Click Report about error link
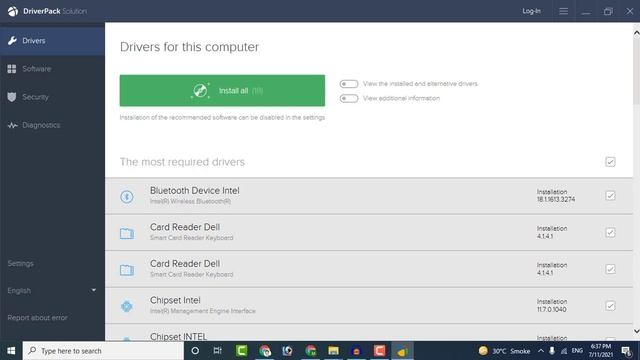Screen dimensions: 640x360 [x=37, y=318]
